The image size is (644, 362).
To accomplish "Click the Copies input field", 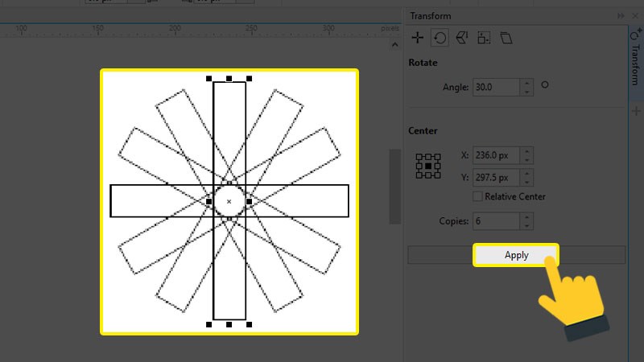I will coord(495,220).
